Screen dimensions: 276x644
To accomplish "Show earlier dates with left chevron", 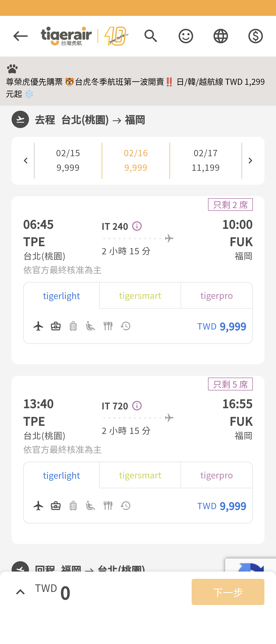I will (x=26, y=161).
